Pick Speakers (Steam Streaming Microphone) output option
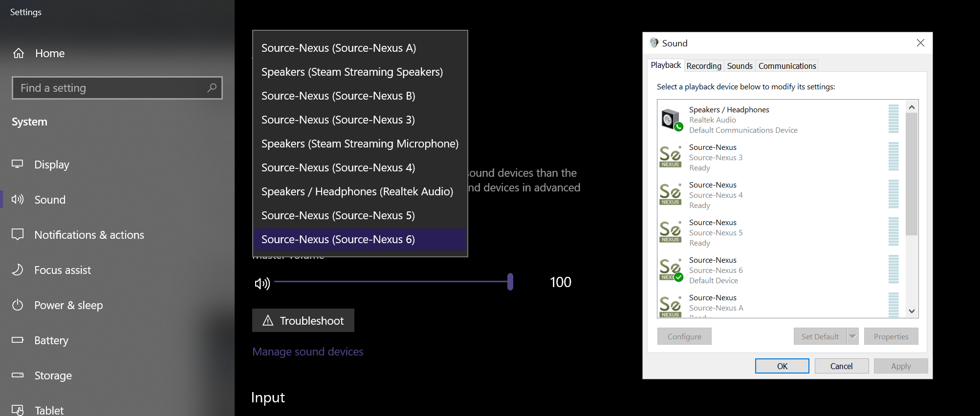 point(360,144)
